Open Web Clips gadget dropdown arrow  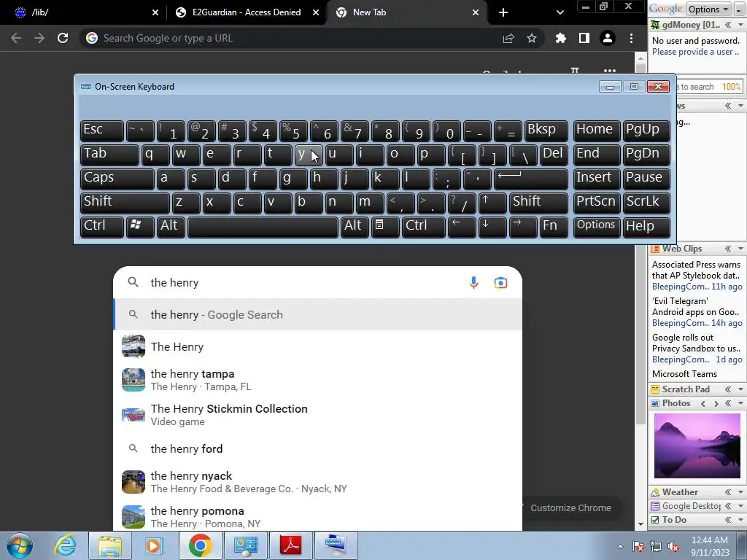click(x=740, y=249)
